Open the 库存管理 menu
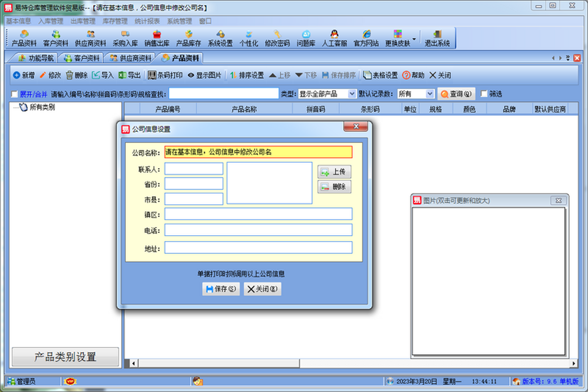The height and width of the screenshot is (392, 588). coord(115,21)
